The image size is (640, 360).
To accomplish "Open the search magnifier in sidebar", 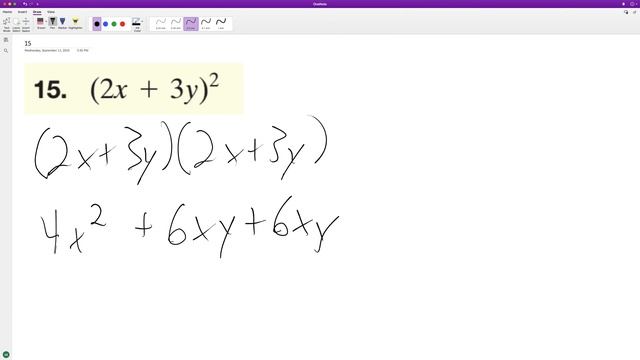I will (x=6, y=51).
